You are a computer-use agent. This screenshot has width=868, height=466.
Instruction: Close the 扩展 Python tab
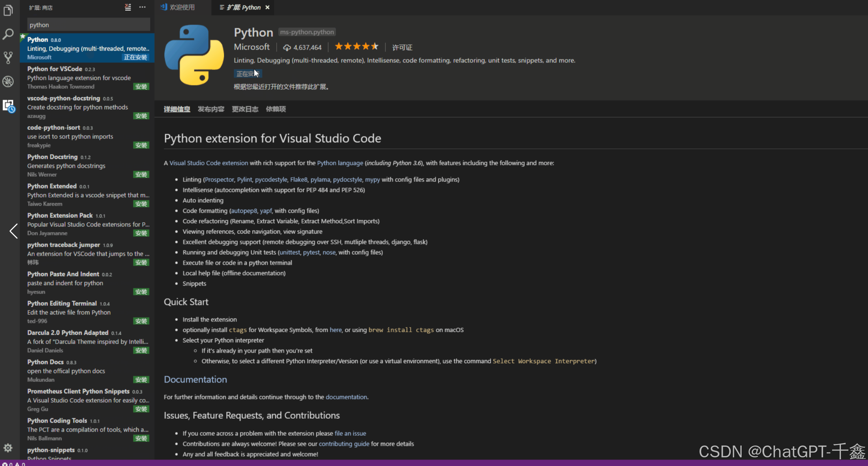(268, 7)
